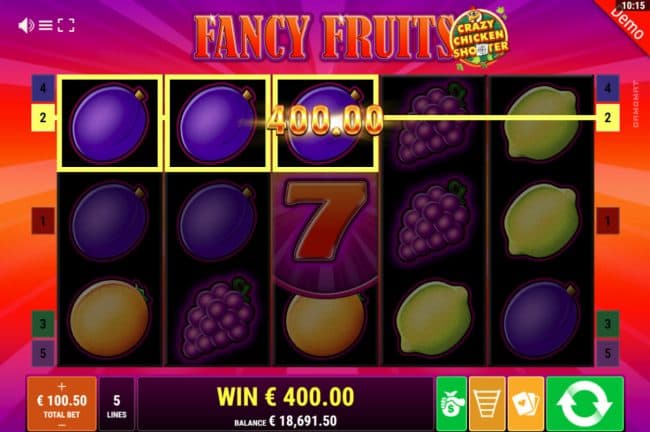Change the 5 Lines setting

pyautogui.click(x=116, y=404)
